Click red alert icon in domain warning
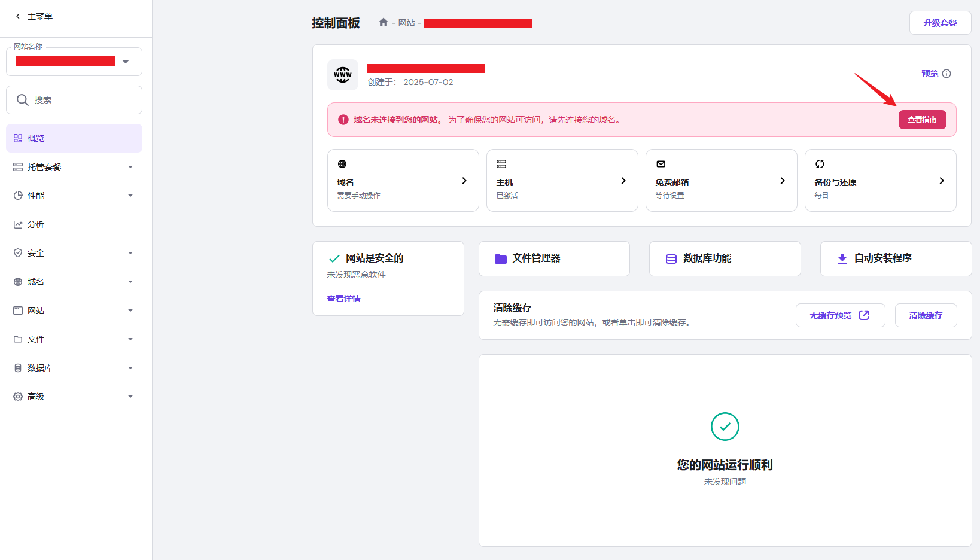Image resolution: width=980 pixels, height=560 pixels. pyautogui.click(x=343, y=120)
